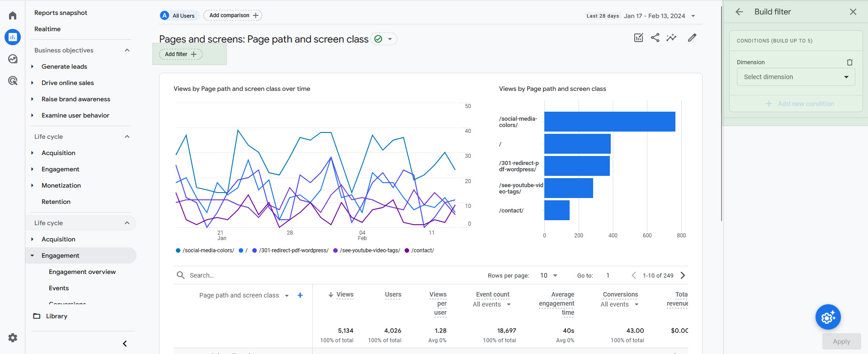The height and width of the screenshot is (354, 868).
Task: Open the Insights sparkline icon
Action: 671,38
